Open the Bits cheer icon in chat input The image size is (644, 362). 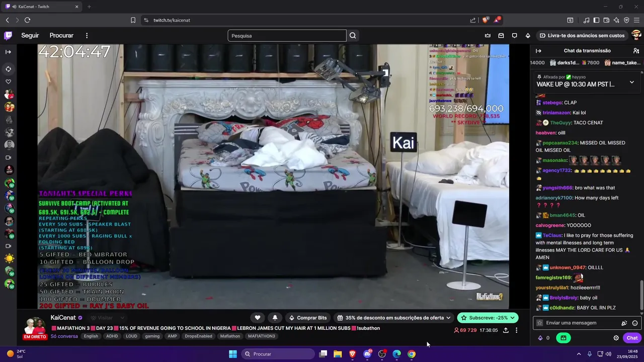point(624,323)
